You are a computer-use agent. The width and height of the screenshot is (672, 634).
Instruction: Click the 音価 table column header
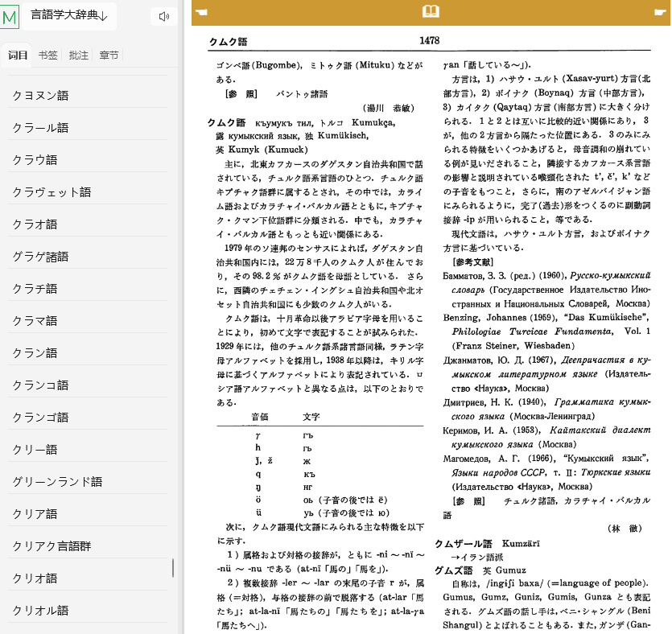[260, 417]
